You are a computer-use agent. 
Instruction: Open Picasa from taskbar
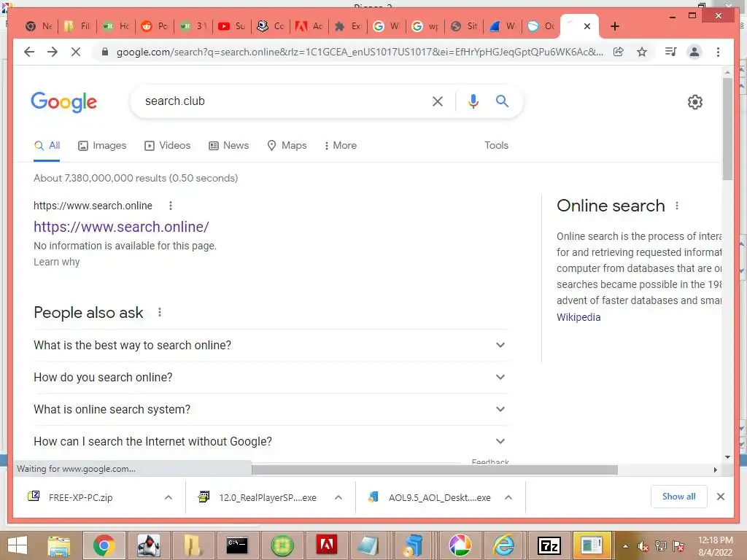[x=460, y=545]
